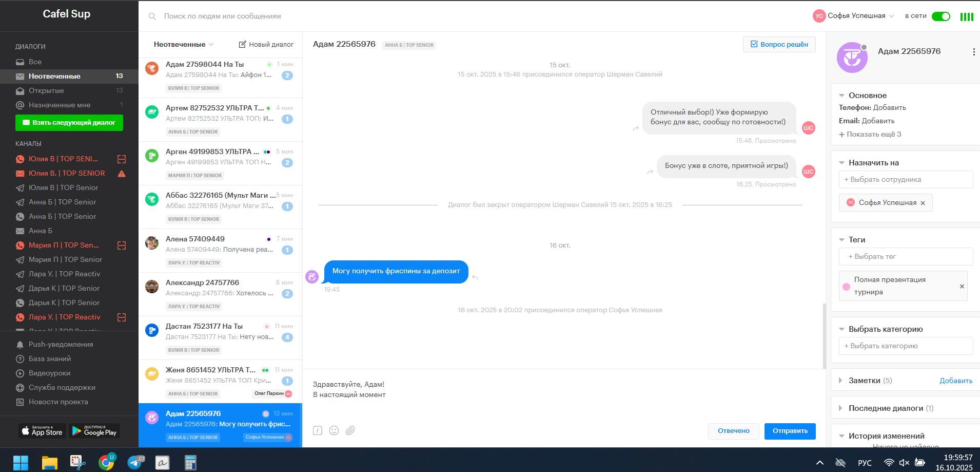This screenshot has width=980, height=472.
Task: Remove Софья Успешная from assignees
Action: tap(923, 203)
